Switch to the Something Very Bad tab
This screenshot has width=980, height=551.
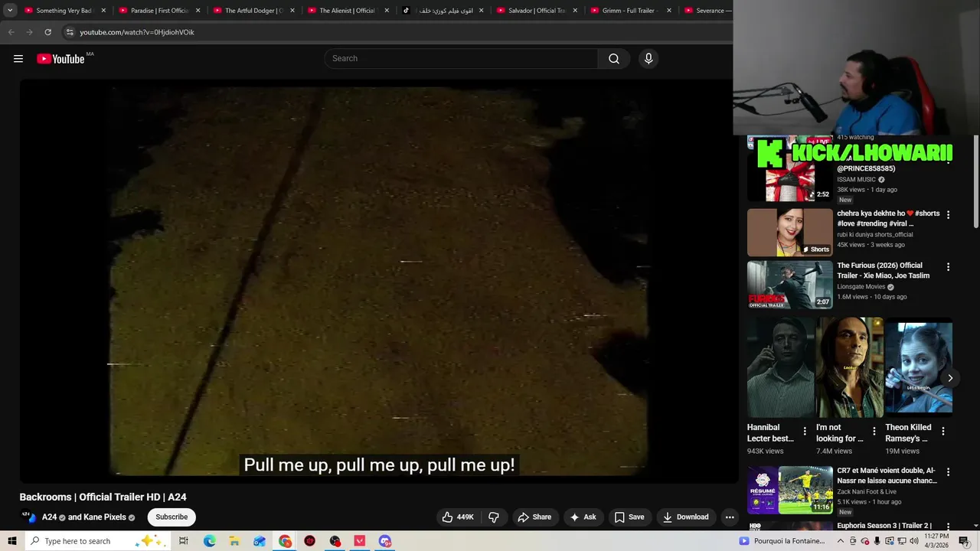click(64, 11)
